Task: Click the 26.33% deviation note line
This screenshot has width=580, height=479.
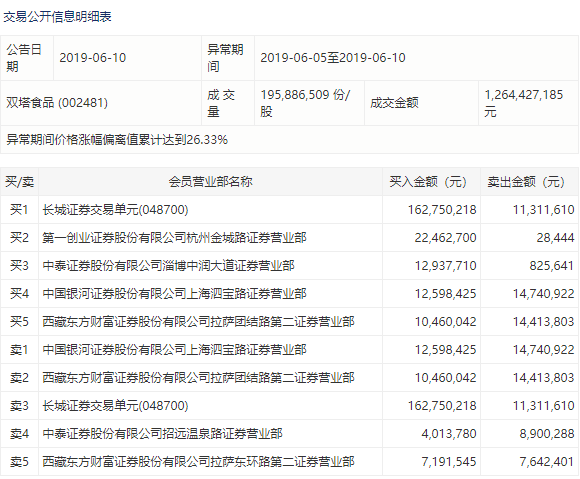Action: [117, 139]
